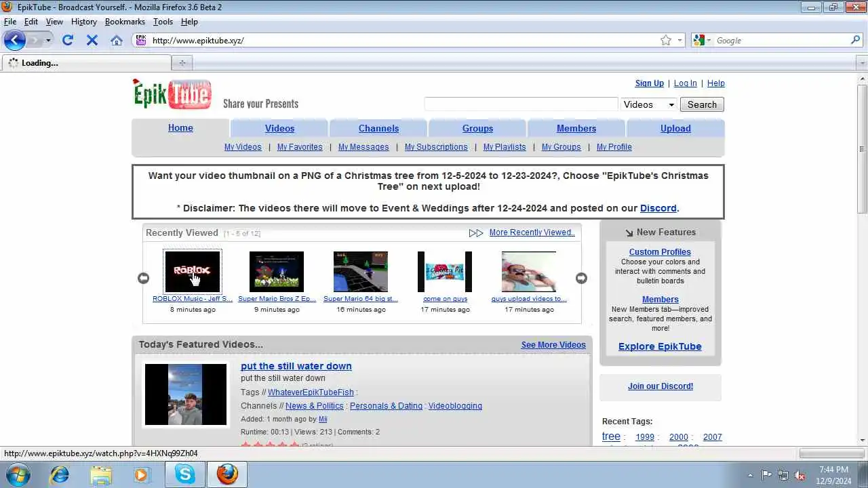Click the EpikTube site favicon in address bar

click(x=141, y=40)
